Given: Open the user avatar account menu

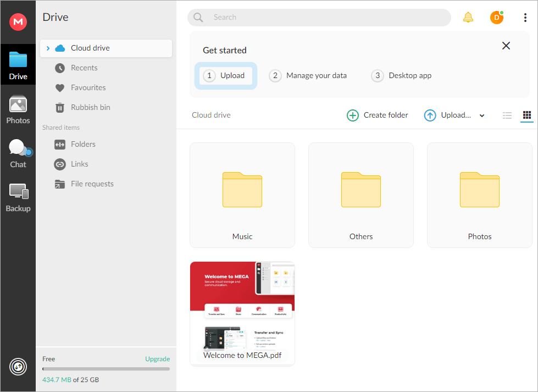Looking at the screenshot, I should (x=497, y=18).
